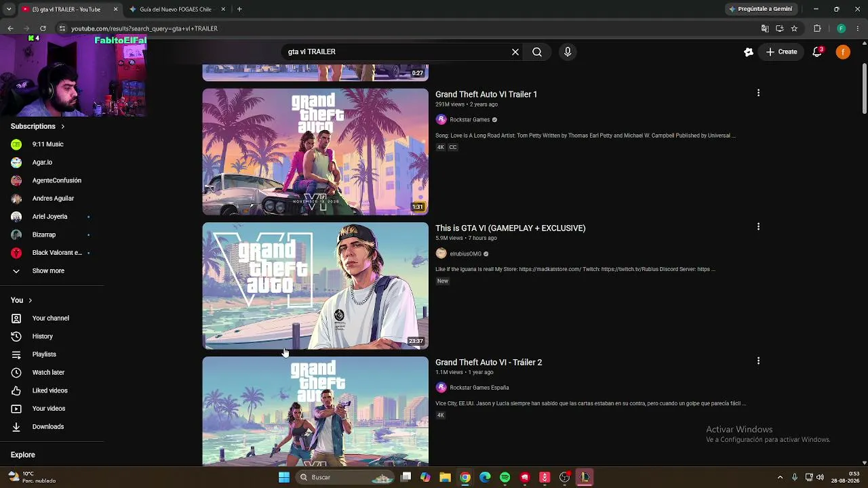Click the elrubiusOMG channel avatar
Image resolution: width=868 pixels, height=488 pixels.
coord(441,253)
